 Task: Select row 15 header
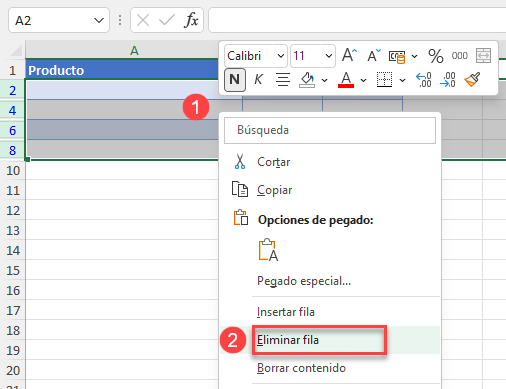pyautogui.click(x=13, y=271)
